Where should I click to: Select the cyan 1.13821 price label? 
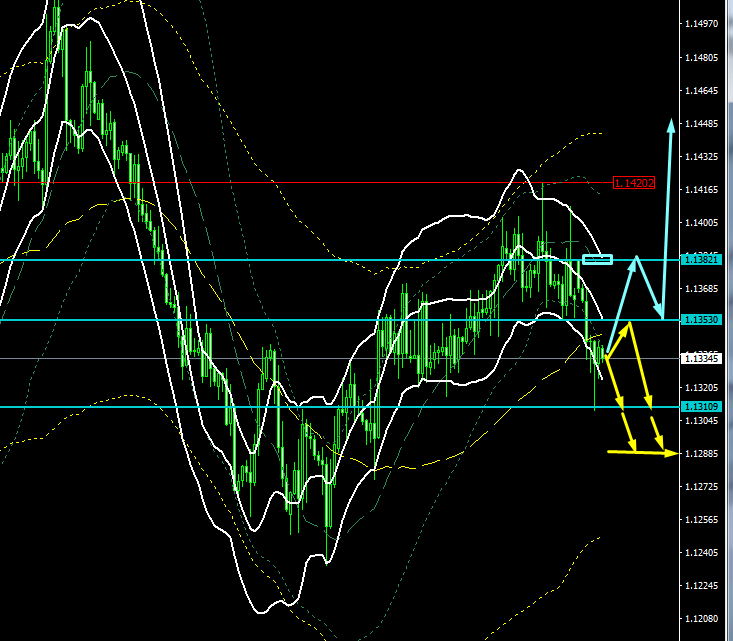pyautogui.click(x=701, y=259)
